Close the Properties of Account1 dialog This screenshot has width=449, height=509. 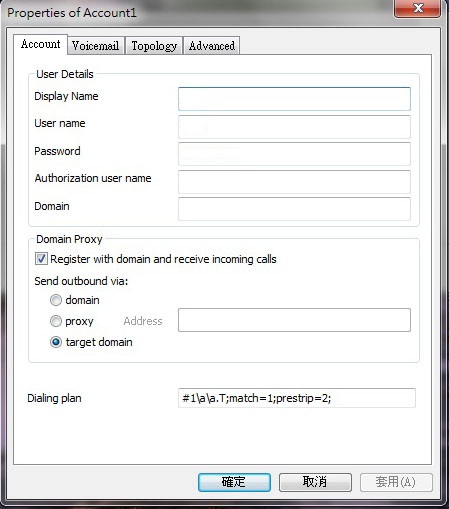417,8
